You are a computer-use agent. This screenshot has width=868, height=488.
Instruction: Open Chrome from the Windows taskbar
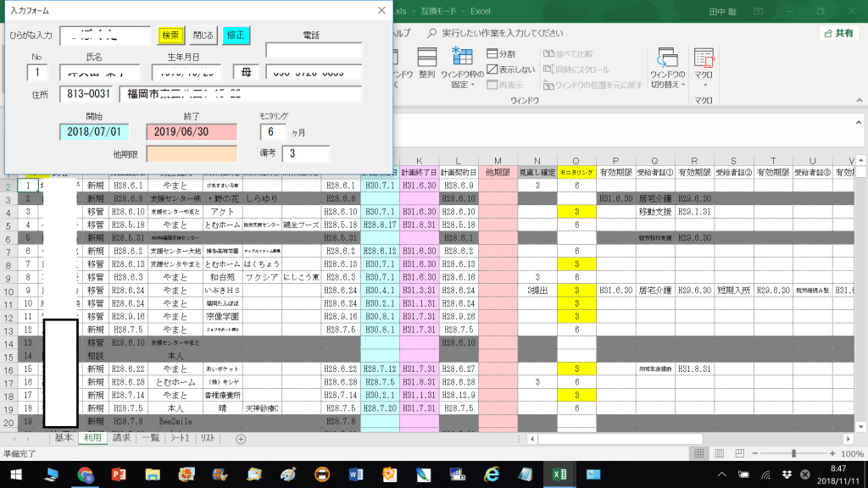(x=86, y=474)
